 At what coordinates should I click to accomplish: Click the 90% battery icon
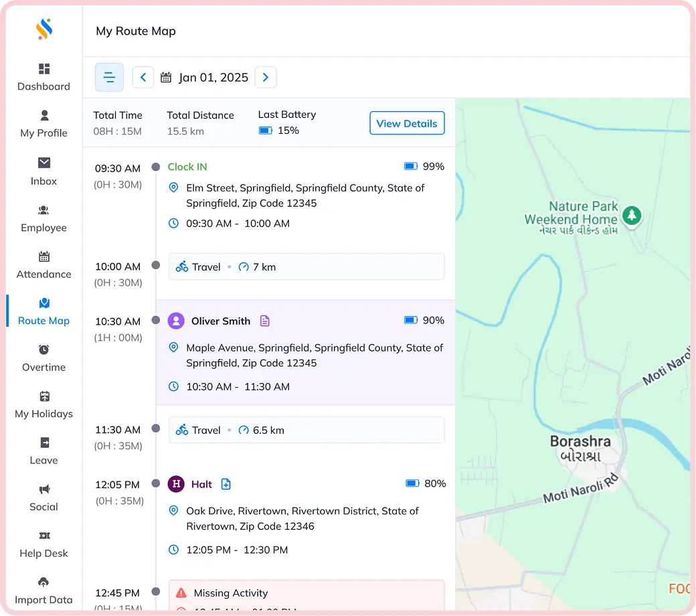click(411, 320)
